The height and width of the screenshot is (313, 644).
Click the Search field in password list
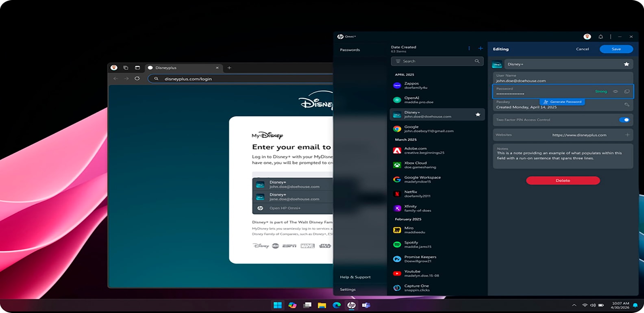point(437,61)
